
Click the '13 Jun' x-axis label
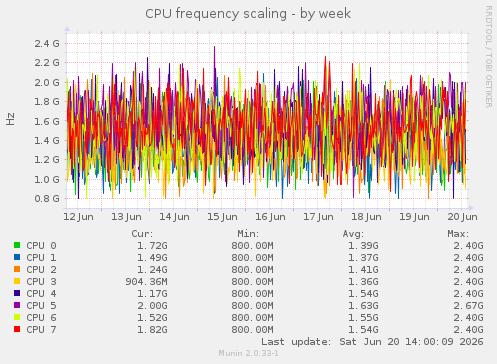126,217
